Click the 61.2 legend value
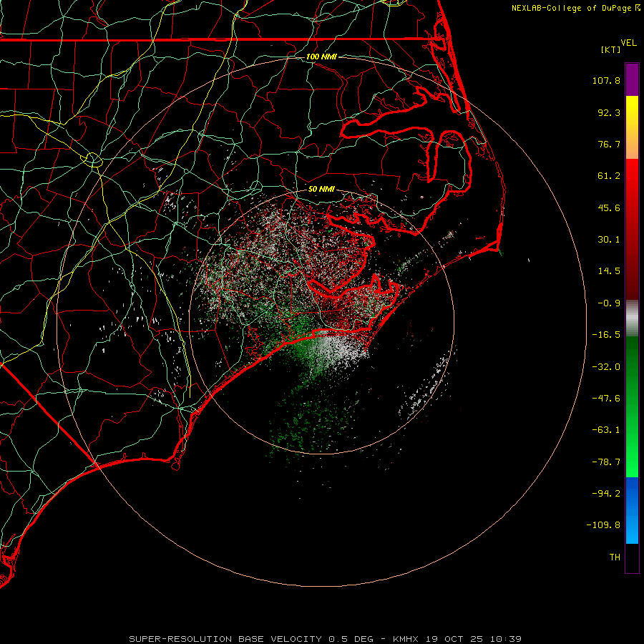This screenshot has width=644, height=644. (609, 176)
